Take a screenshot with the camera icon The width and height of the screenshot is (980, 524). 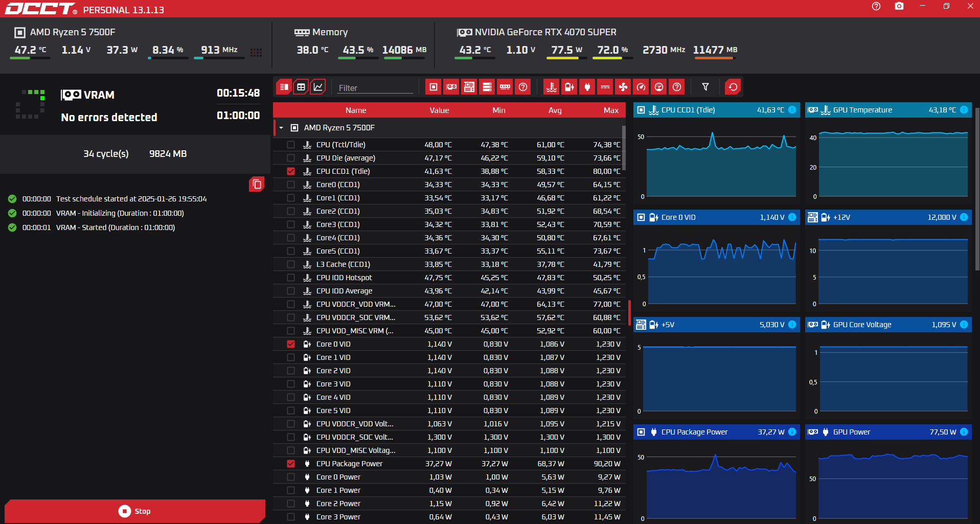(x=899, y=6)
